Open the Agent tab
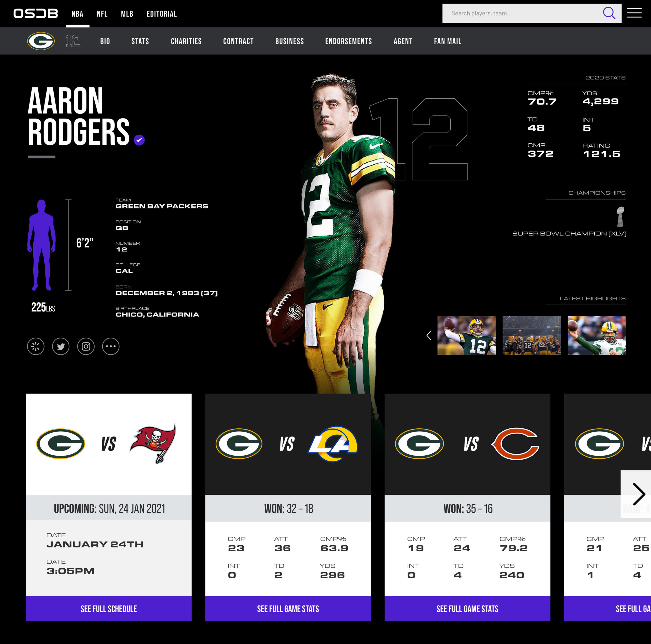The height and width of the screenshot is (644, 651). point(403,41)
